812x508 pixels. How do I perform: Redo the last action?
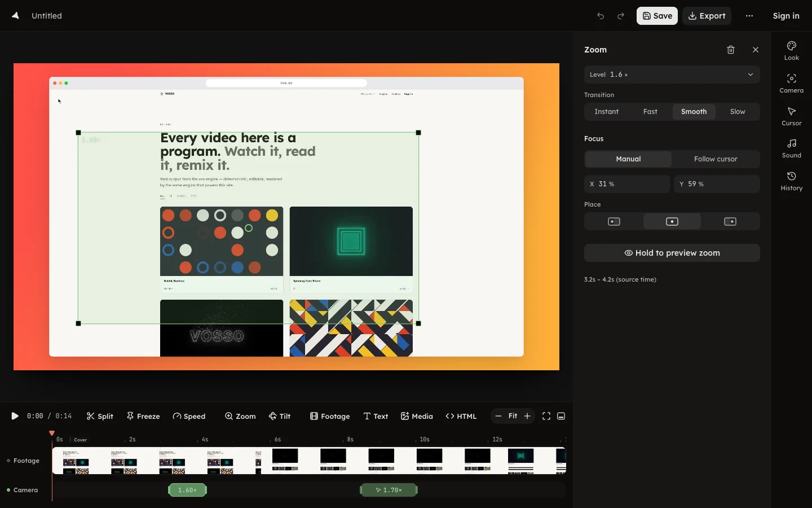pyautogui.click(x=621, y=16)
